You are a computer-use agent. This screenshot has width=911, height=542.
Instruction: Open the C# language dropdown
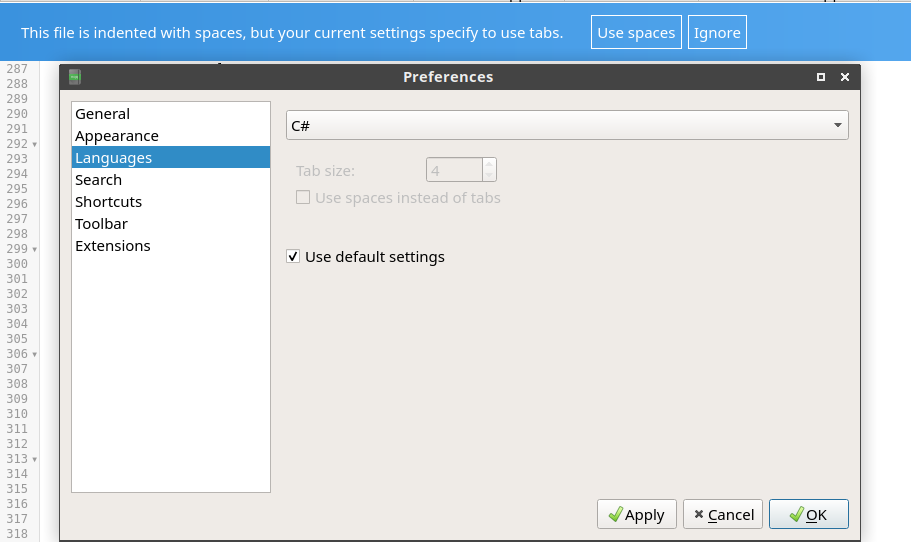pos(567,125)
